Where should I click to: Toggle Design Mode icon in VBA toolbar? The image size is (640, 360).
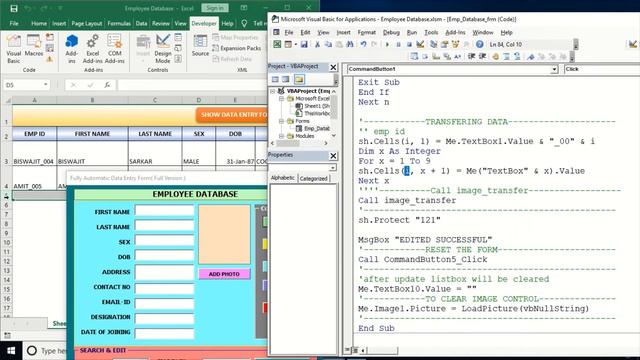420,44
